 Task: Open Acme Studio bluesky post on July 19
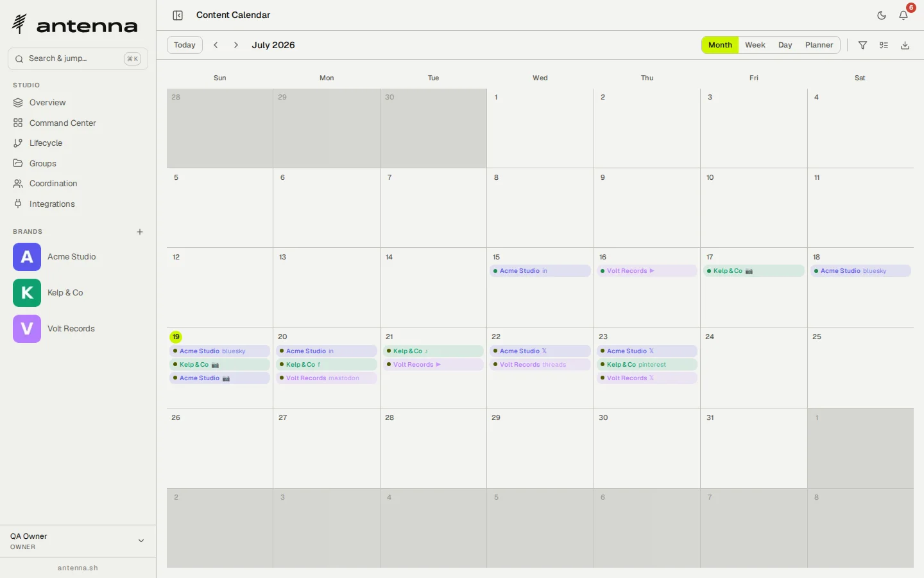click(x=219, y=351)
